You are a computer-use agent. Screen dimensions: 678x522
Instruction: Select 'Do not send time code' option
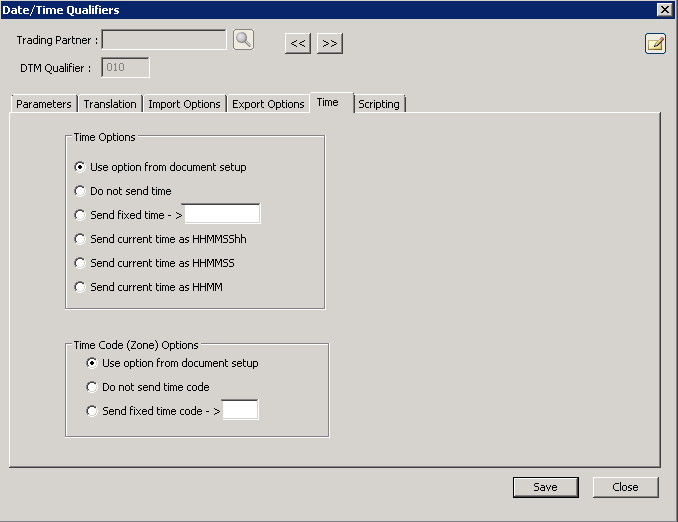point(93,387)
